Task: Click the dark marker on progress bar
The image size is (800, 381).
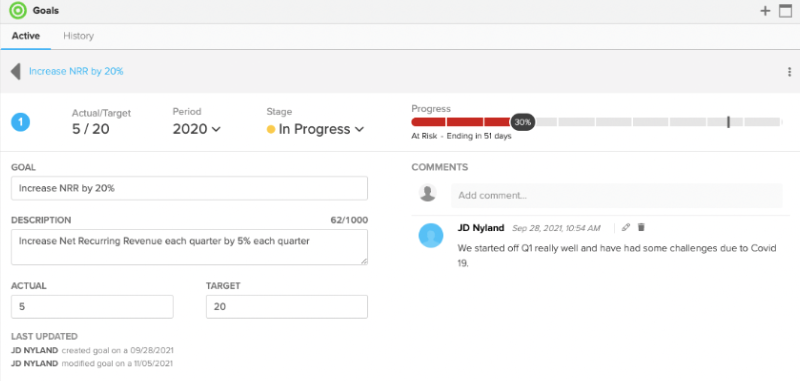Action: tap(728, 122)
